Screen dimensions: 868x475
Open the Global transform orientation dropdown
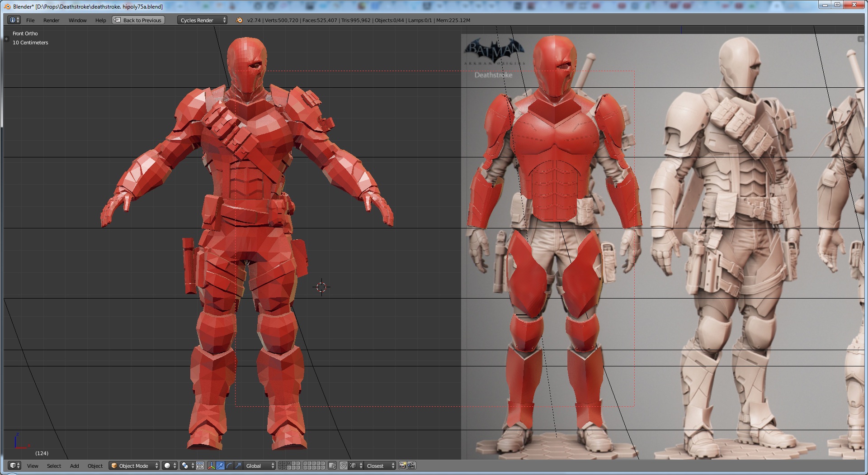tap(259, 466)
